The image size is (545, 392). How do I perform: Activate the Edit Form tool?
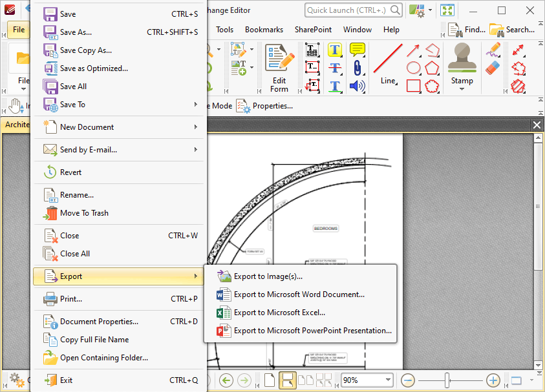coord(279,65)
